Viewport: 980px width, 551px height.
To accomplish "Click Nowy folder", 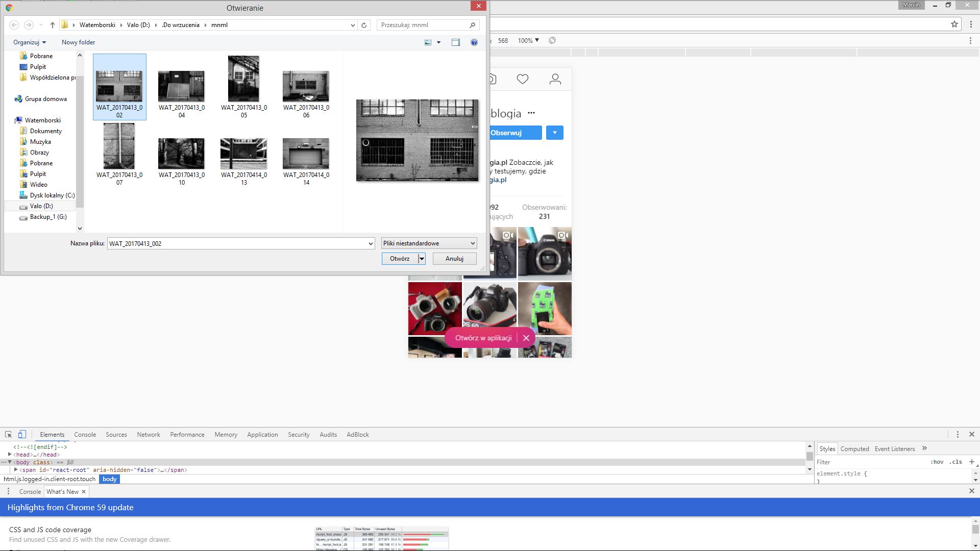I will tap(78, 42).
